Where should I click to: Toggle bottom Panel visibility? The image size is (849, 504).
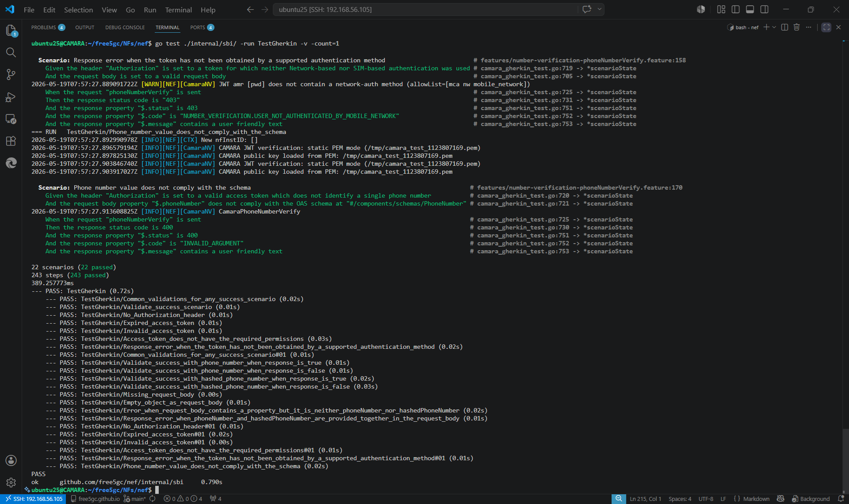click(x=750, y=9)
